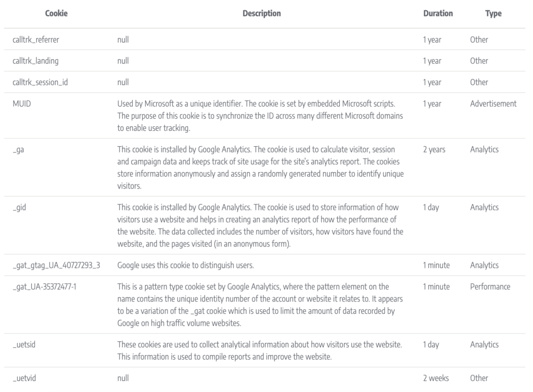Click the _uetvid cookie name

(x=24, y=378)
